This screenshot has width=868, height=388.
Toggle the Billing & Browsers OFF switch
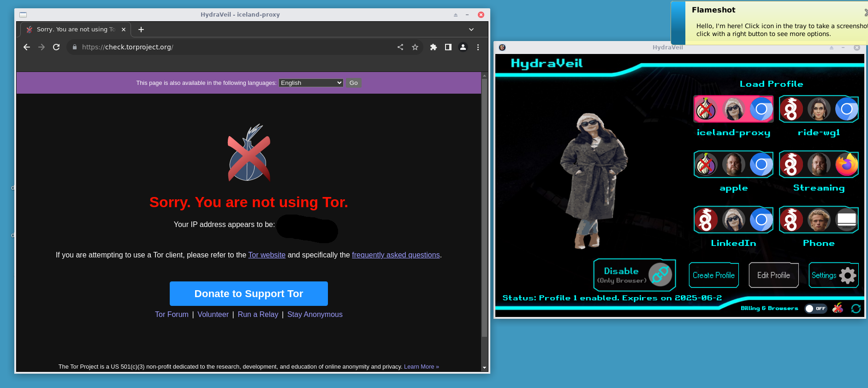(x=816, y=309)
